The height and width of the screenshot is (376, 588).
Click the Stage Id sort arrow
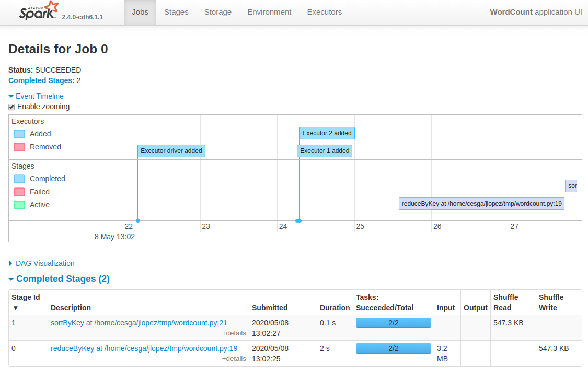15,308
